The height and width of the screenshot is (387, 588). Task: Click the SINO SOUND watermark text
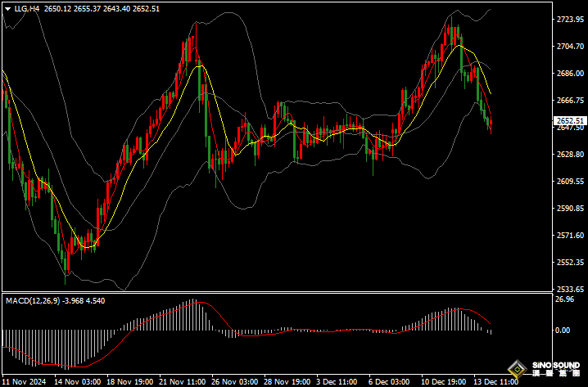pos(556,365)
